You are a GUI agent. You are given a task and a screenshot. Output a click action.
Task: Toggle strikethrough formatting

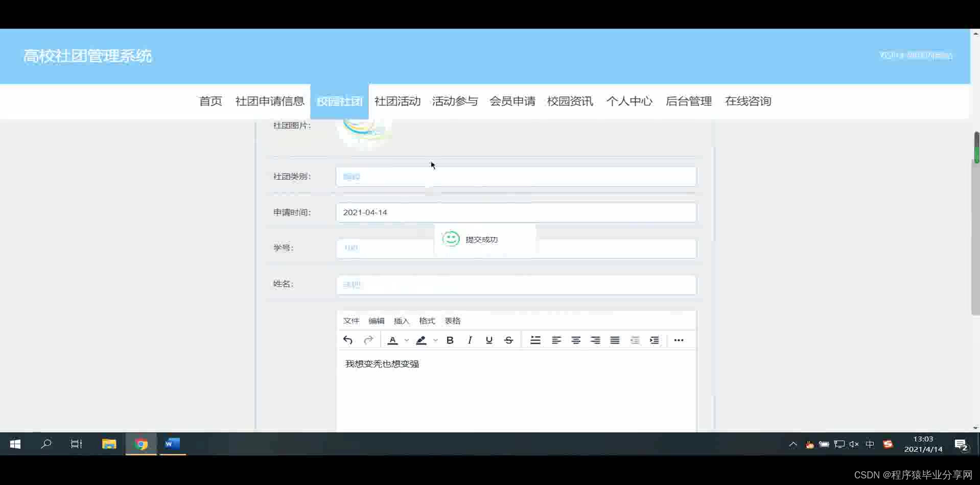click(x=508, y=340)
